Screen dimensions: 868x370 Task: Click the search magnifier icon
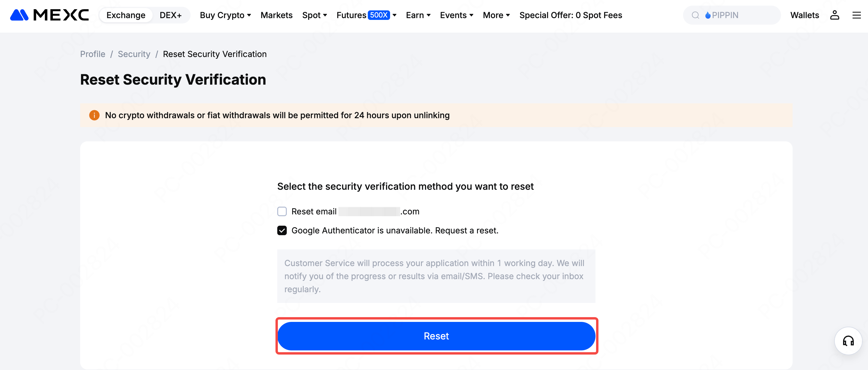coord(695,15)
